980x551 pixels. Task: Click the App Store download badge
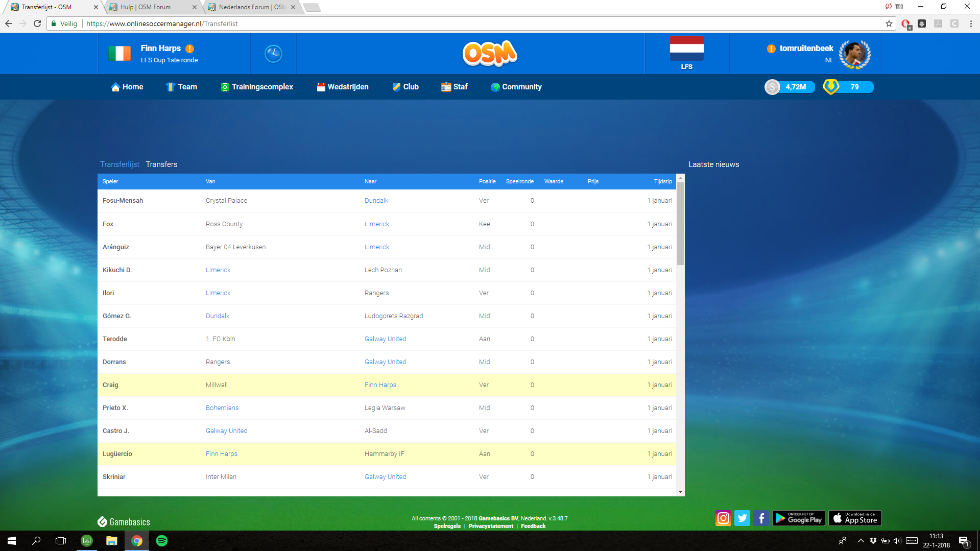(855, 518)
